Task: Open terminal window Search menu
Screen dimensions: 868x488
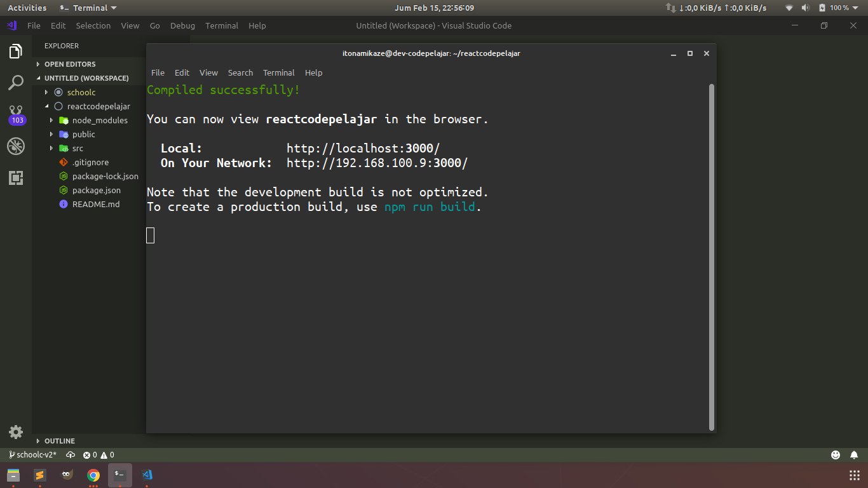Action: click(x=240, y=72)
